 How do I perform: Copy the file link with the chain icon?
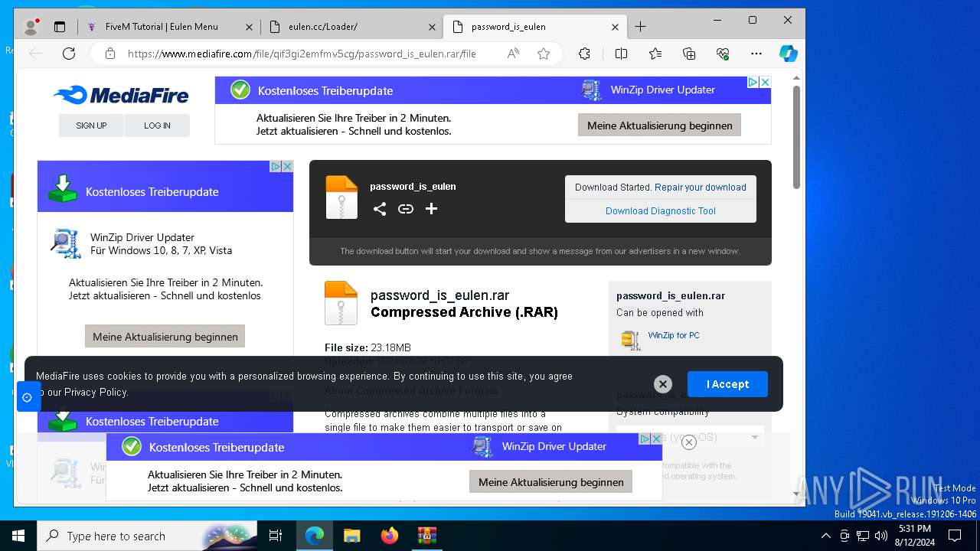click(406, 209)
